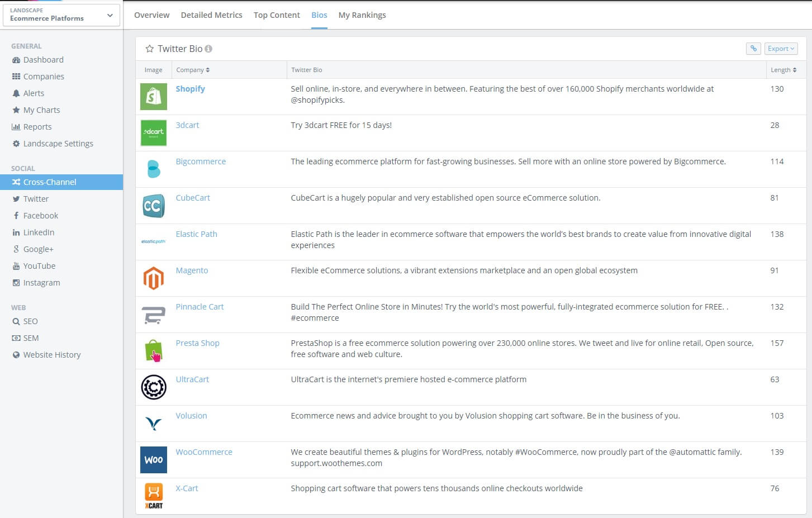Click the Magento logo image
812x518 pixels.
point(154,278)
